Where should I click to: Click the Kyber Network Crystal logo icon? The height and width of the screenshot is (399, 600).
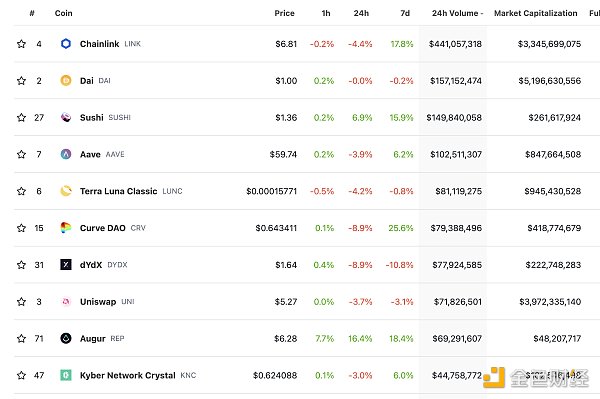pos(66,375)
